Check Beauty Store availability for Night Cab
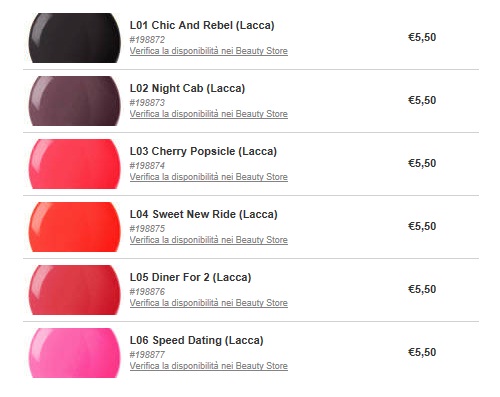The image size is (500, 397). point(209,114)
